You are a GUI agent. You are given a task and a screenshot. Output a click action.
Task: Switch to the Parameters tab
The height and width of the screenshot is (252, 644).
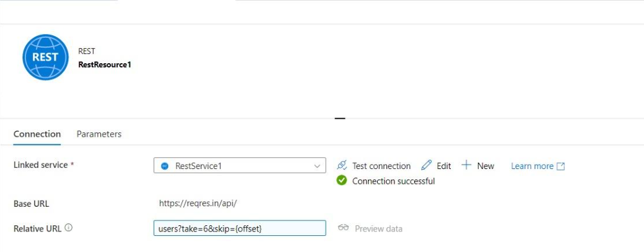tap(99, 134)
